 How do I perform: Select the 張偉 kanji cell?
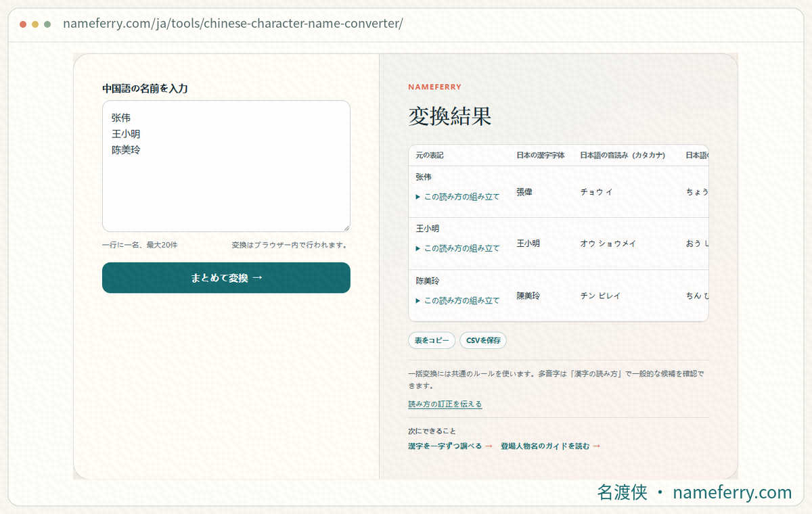pos(524,192)
